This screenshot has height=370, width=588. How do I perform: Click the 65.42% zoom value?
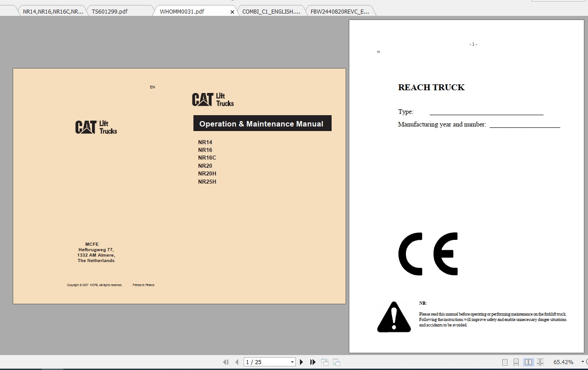tap(564, 362)
